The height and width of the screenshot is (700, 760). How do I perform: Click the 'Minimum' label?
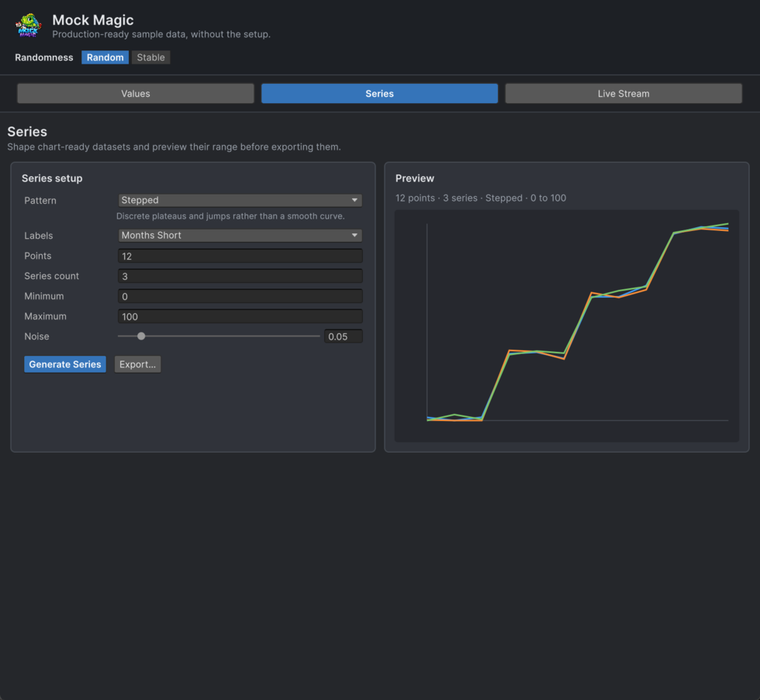pos(44,296)
